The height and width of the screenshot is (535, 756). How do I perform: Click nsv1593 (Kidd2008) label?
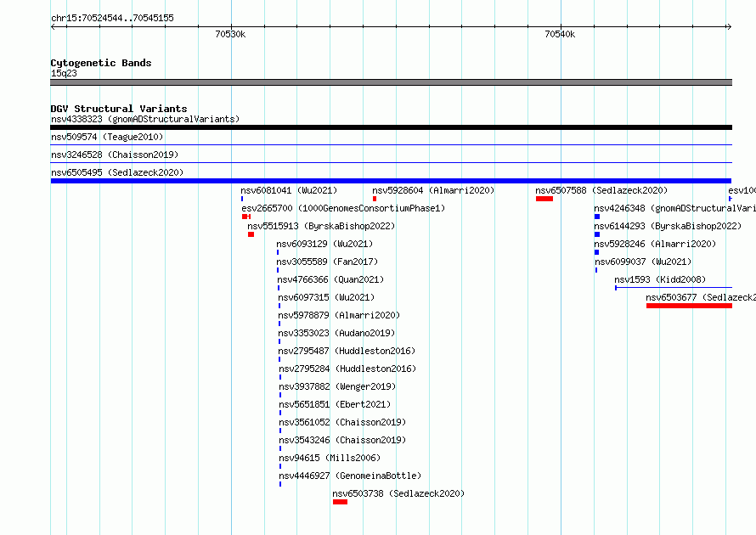tap(660, 279)
